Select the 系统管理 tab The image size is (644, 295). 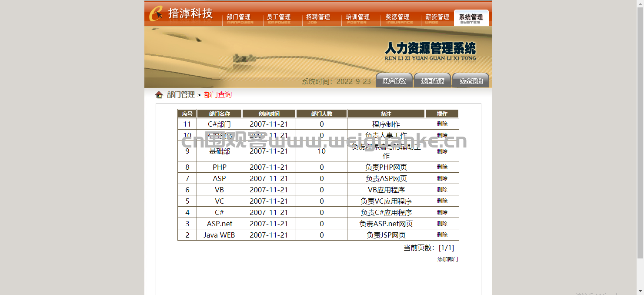pos(471,18)
